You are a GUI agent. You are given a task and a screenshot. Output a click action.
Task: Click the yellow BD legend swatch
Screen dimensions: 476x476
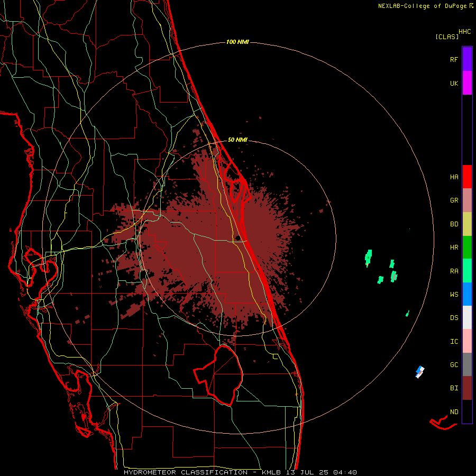click(467, 224)
